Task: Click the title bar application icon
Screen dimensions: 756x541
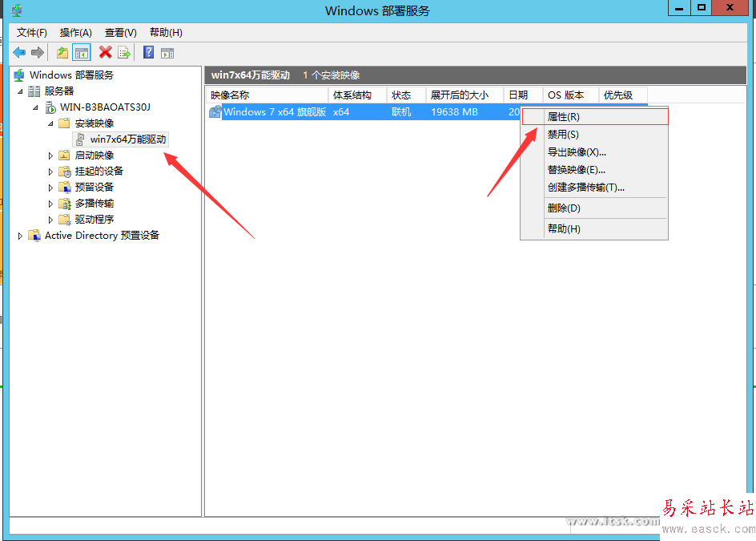Action: tap(17, 10)
